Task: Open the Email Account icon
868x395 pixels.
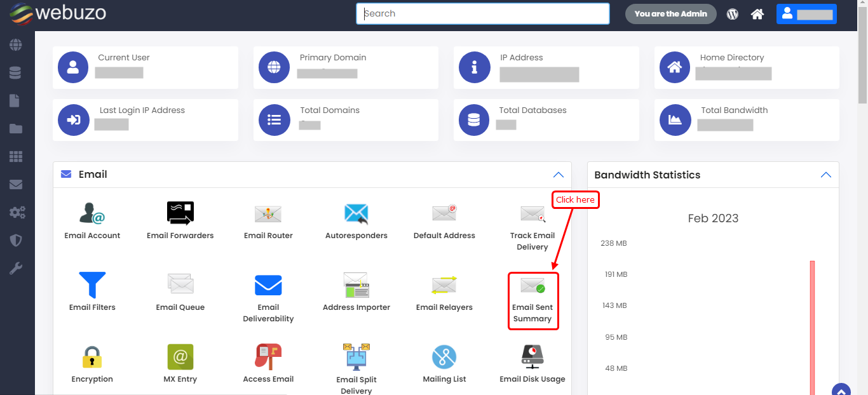Action: coord(92,214)
